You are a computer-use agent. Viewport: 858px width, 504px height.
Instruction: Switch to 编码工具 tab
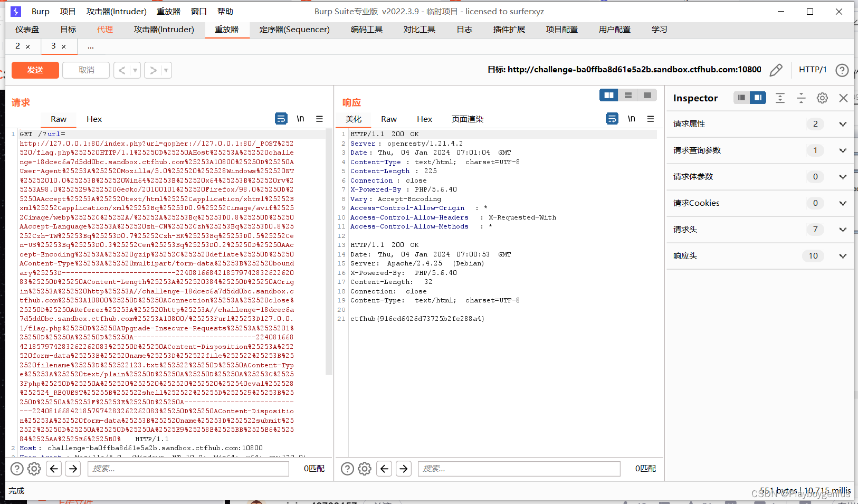point(367,29)
